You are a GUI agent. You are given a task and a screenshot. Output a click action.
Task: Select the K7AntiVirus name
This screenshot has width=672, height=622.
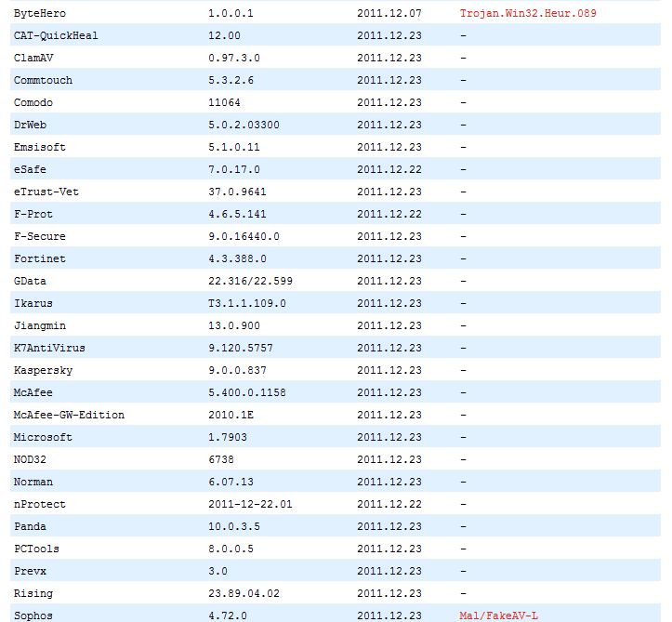(49, 348)
